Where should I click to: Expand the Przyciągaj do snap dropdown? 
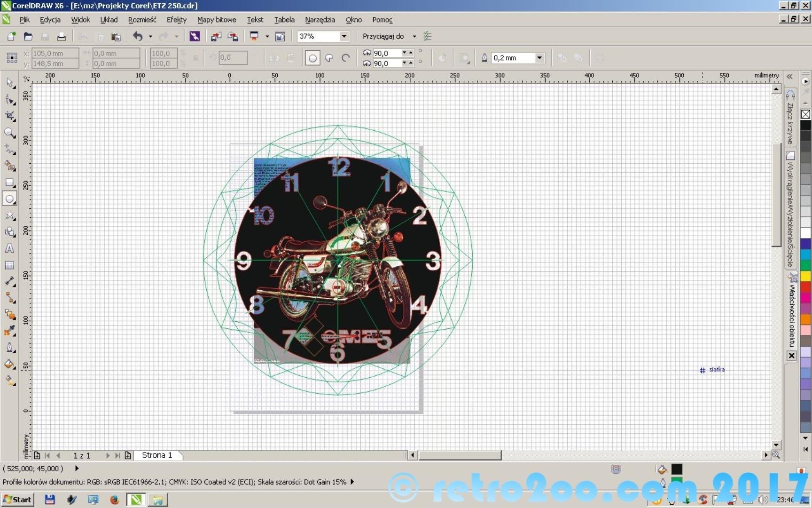tap(414, 36)
